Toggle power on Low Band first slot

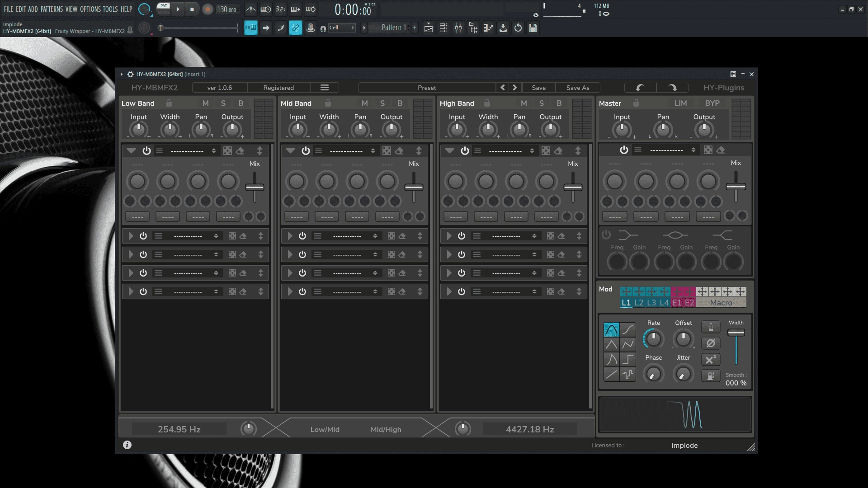[x=146, y=151]
